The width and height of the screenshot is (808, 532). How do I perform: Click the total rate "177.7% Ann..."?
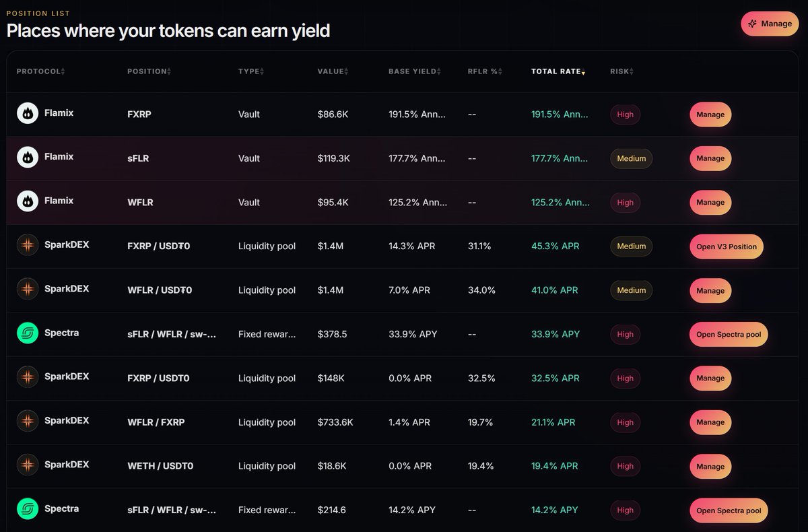560,158
